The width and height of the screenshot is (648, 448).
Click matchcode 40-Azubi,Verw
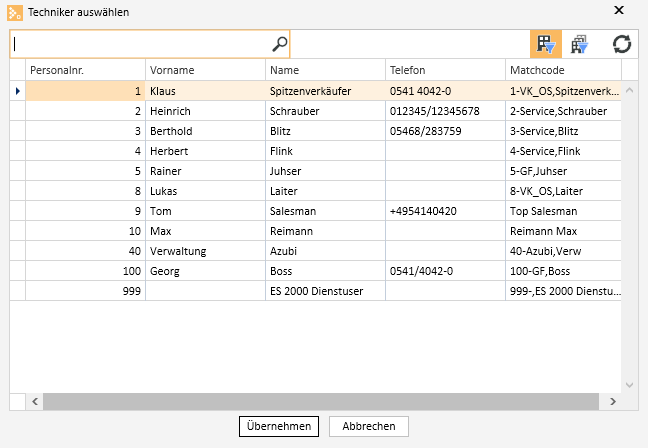point(563,251)
